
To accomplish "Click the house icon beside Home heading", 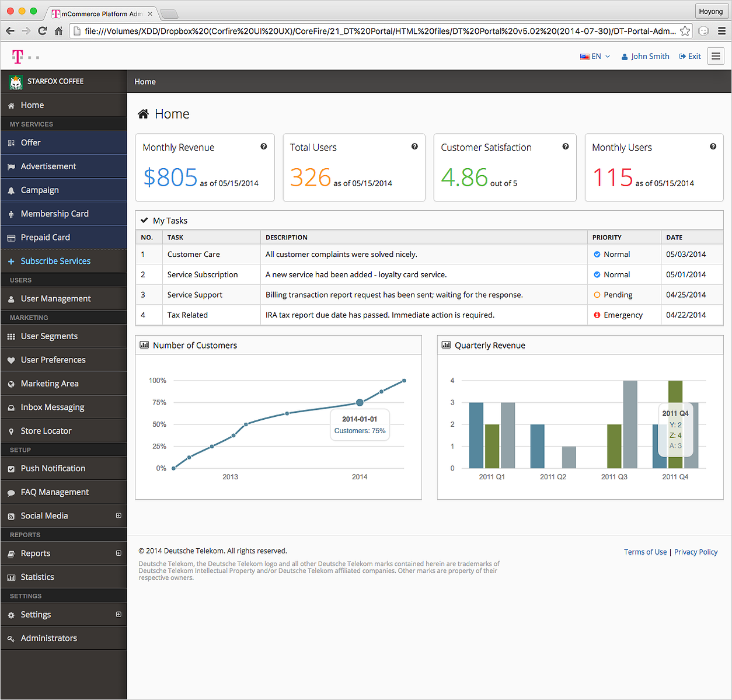I will coord(143,114).
